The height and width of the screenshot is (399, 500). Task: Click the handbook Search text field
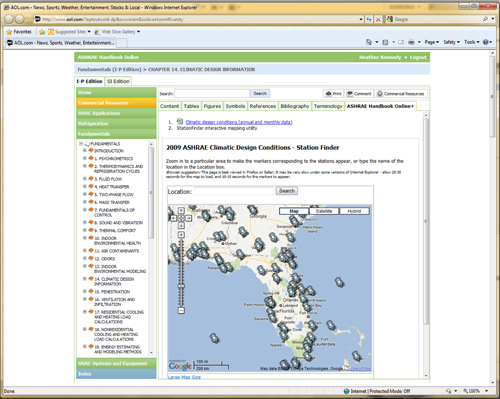212,93
